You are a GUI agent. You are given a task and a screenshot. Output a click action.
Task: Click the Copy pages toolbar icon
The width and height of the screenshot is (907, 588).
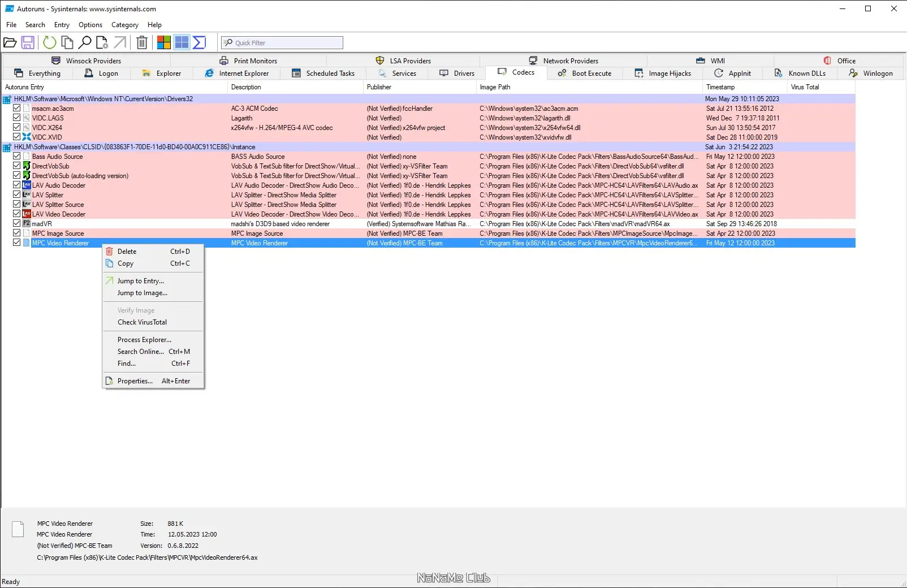pyautogui.click(x=67, y=42)
